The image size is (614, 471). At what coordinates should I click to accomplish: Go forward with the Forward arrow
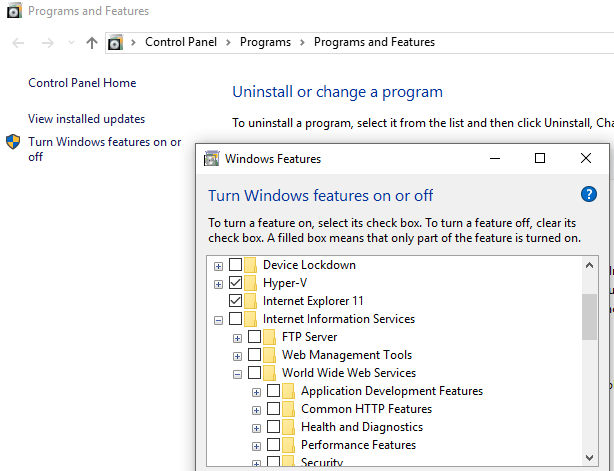coord(48,43)
